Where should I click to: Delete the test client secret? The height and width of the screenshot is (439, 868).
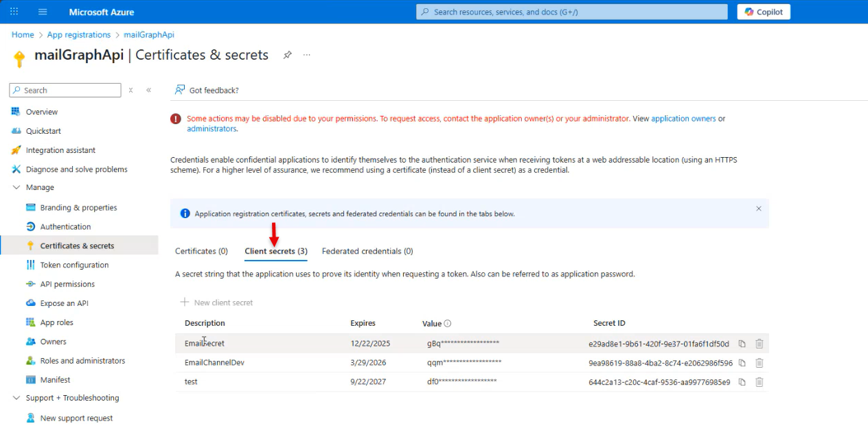pos(759,382)
